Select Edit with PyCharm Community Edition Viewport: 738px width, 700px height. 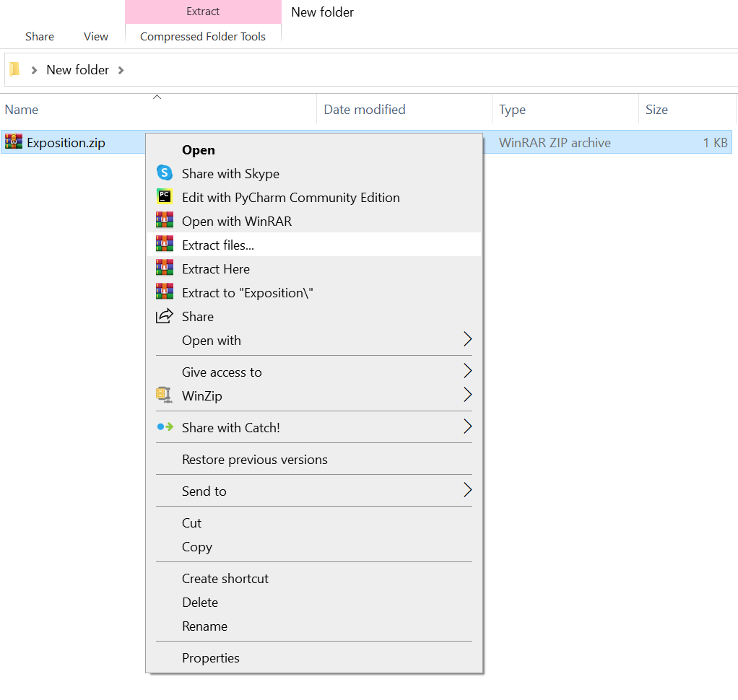(314, 198)
